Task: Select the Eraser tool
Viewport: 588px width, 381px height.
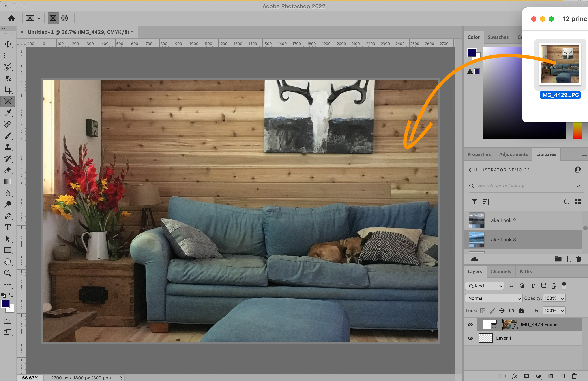Action: [8, 170]
